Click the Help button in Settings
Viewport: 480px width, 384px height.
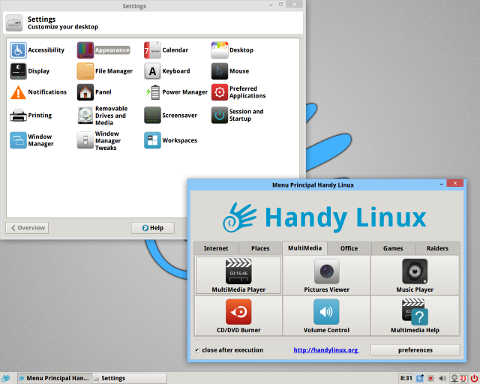[153, 228]
